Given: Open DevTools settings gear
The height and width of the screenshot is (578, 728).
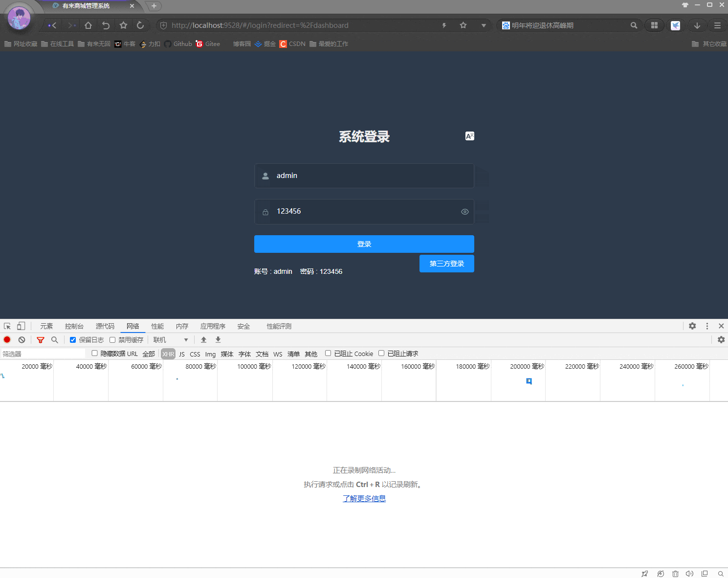Looking at the screenshot, I should pyautogui.click(x=692, y=326).
